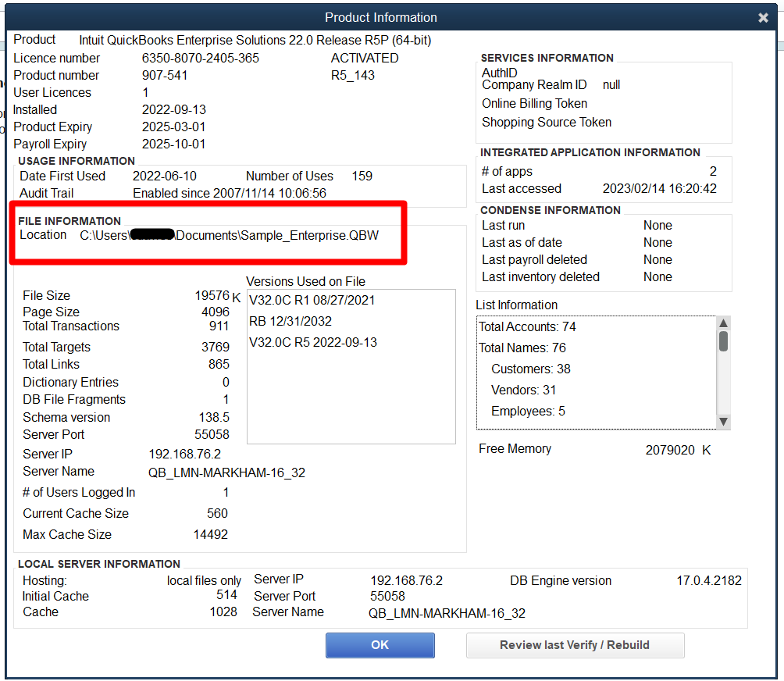Click Last run None value
Screen dimensions: 784x681
[657, 226]
